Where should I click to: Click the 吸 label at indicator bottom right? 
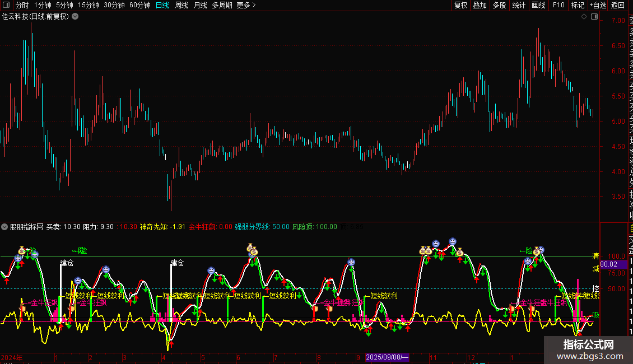click(x=595, y=315)
